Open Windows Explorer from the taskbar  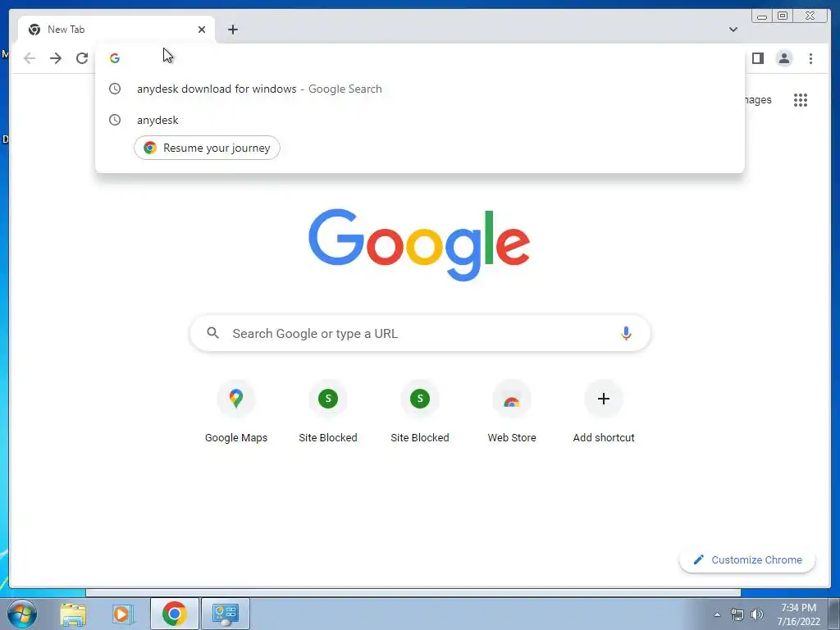(x=73, y=614)
